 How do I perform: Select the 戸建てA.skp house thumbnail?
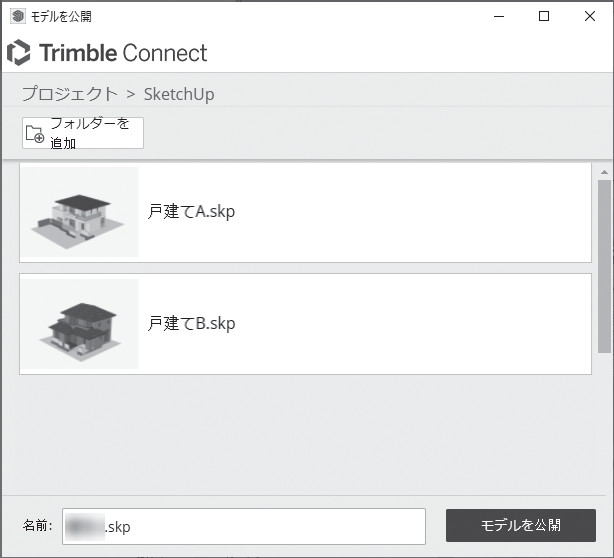pyautogui.click(x=79, y=212)
